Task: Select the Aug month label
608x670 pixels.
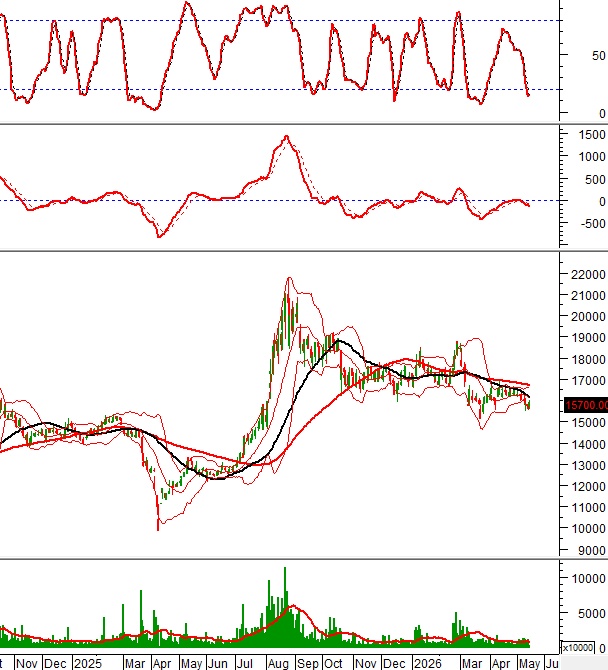Action: point(278,664)
